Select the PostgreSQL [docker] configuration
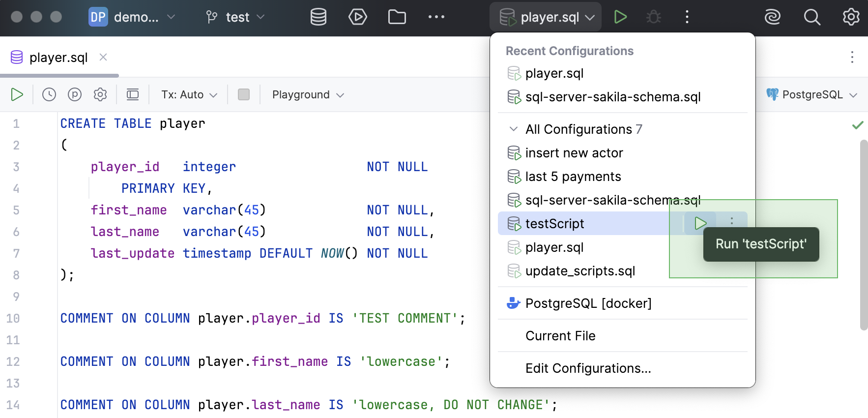The height and width of the screenshot is (418, 868). [588, 303]
